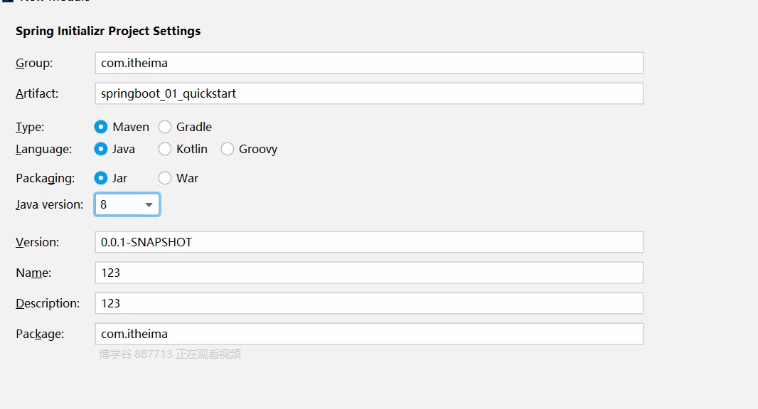Select the Gradle project type
The height and width of the screenshot is (409, 758).
pos(165,127)
